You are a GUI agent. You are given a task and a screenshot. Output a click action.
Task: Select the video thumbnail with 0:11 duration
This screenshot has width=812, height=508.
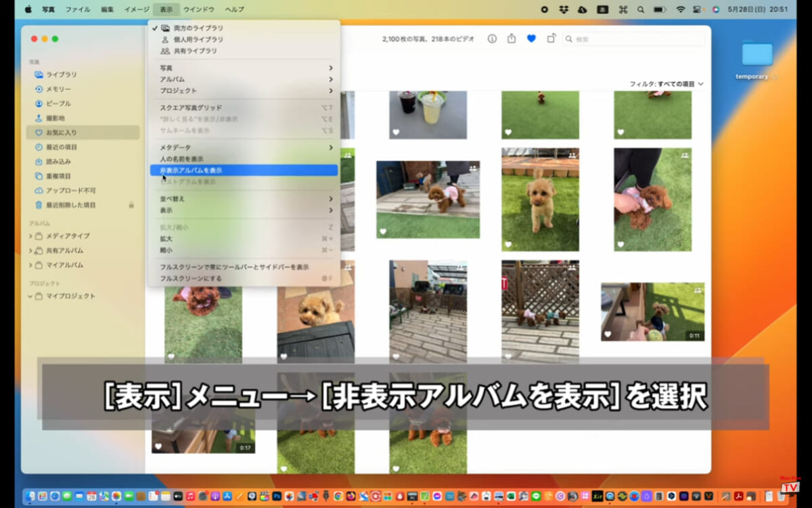click(x=653, y=312)
